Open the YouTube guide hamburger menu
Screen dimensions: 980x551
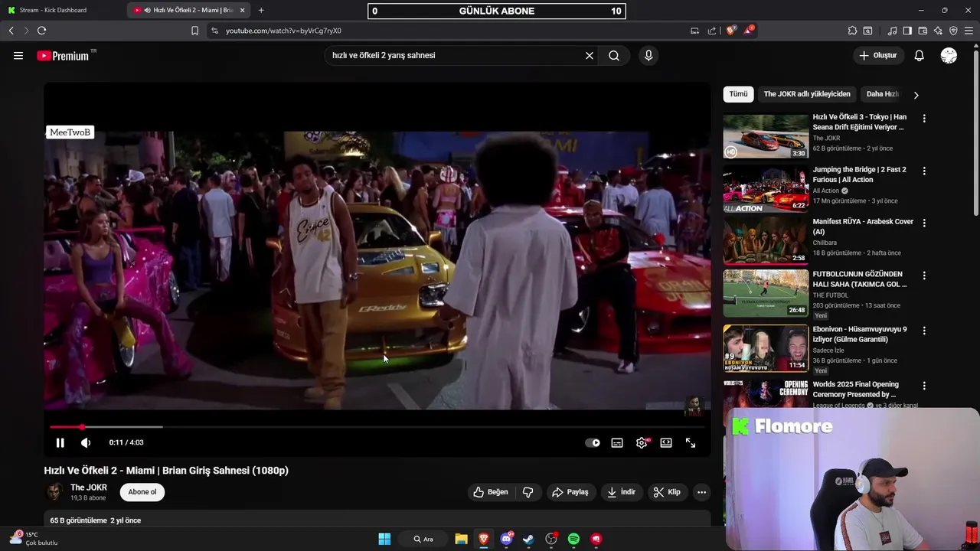point(18,55)
